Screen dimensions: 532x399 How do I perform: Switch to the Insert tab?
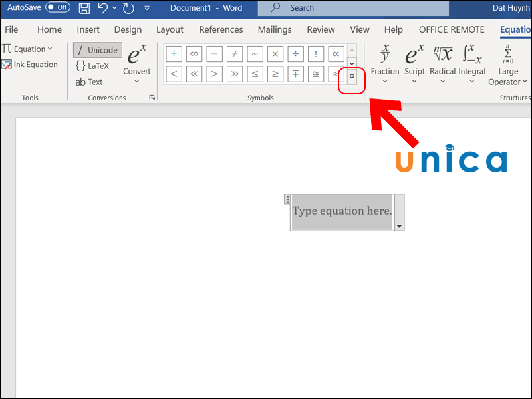pyautogui.click(x=88, y=29)
